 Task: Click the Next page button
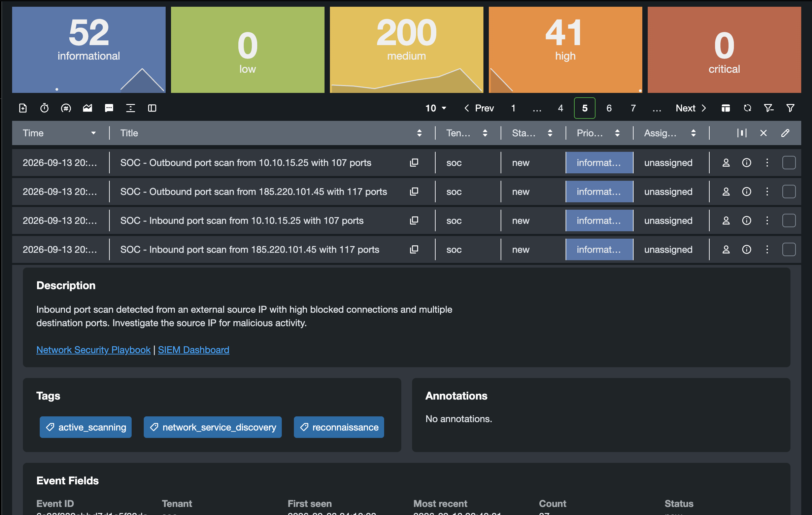691,108
